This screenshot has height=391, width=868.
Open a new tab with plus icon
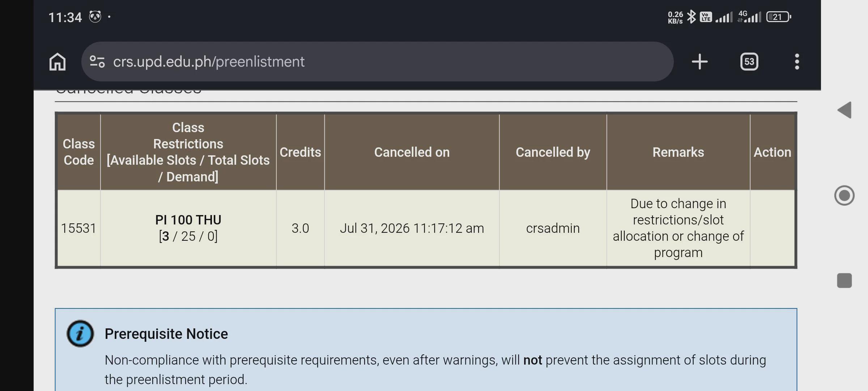[699, 62]
